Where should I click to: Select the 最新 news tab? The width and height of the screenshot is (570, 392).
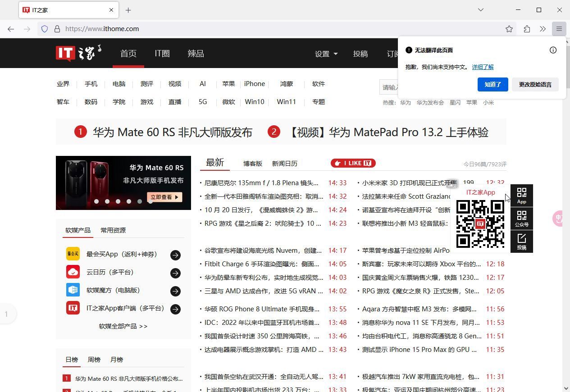point(215,163)
